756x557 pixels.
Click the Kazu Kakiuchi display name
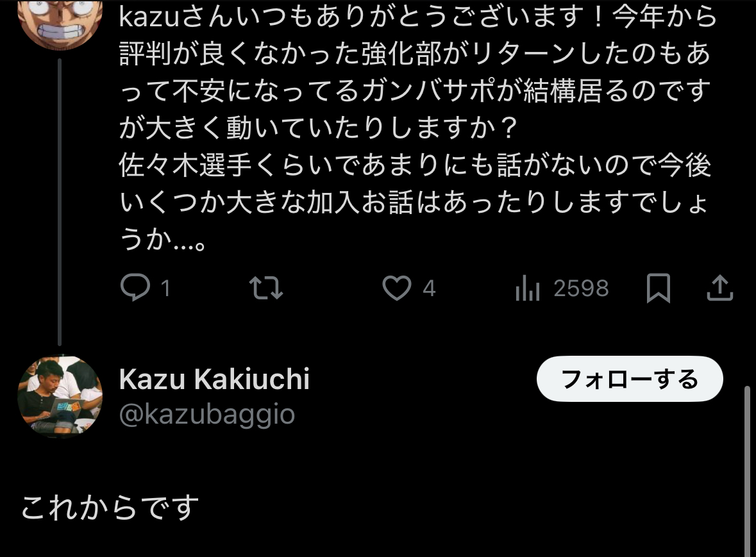point(215,379)
